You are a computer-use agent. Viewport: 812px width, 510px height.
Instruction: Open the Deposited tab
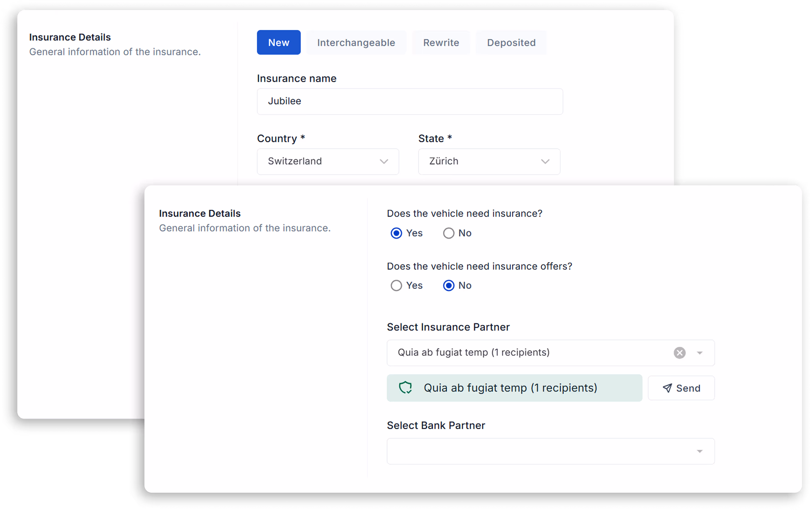(x=511, y=43)
